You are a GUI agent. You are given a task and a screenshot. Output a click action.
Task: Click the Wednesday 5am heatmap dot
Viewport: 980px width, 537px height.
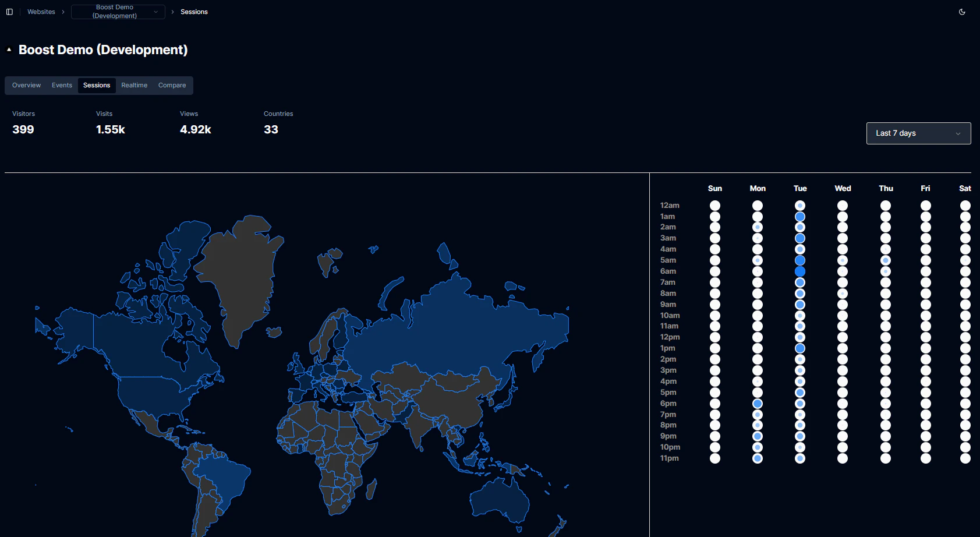pos(843,260)
